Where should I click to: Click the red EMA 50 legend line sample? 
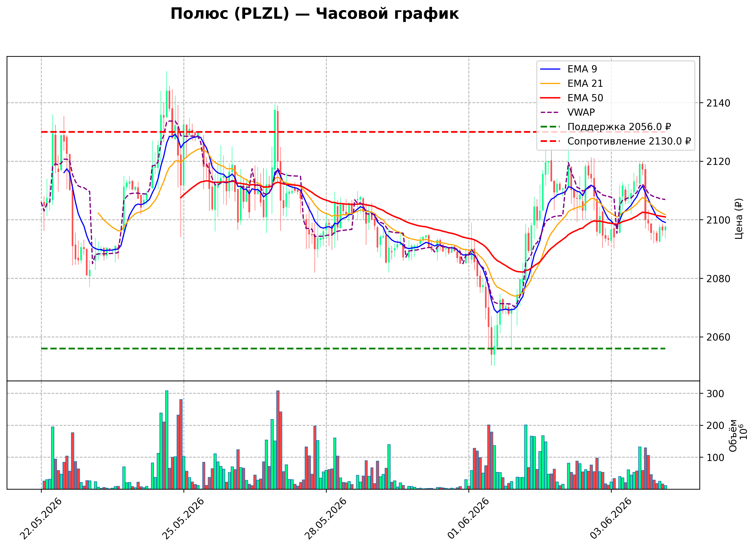pyautogui.click(x=550, y=98)
